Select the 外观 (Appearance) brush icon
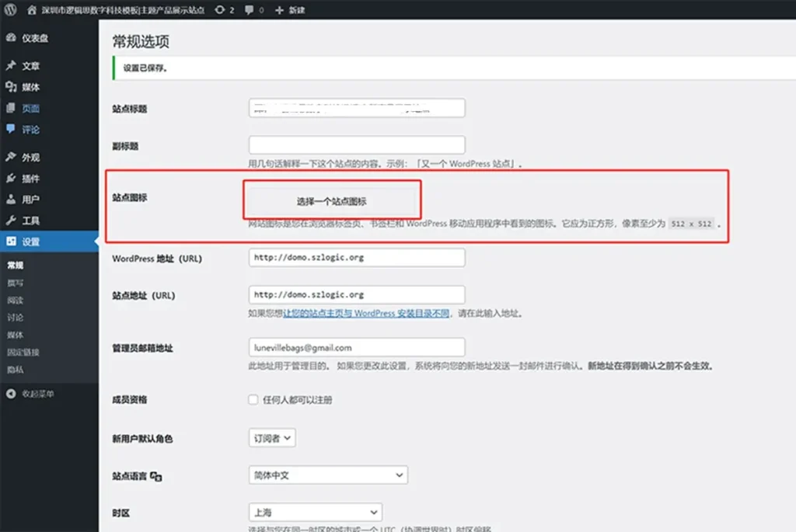This screenshot has width=796, height=532. [x=11, y=158]
